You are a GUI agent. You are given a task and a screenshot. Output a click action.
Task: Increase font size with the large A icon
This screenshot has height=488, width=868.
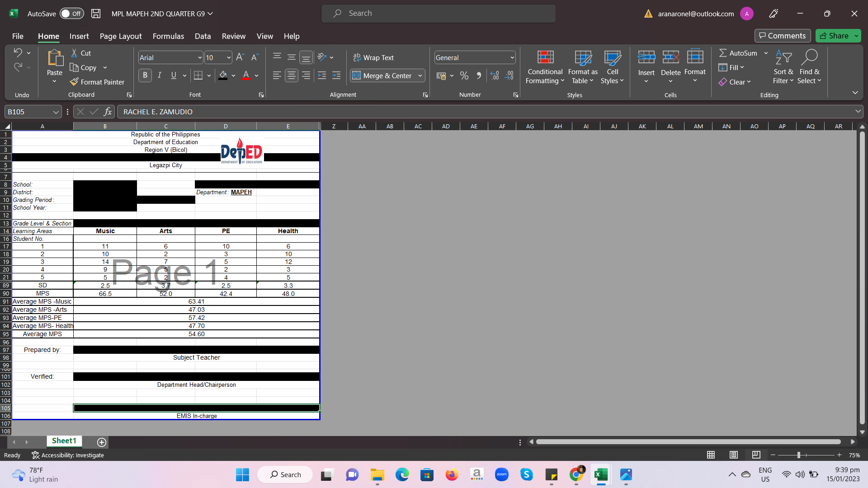pos(240,57)
